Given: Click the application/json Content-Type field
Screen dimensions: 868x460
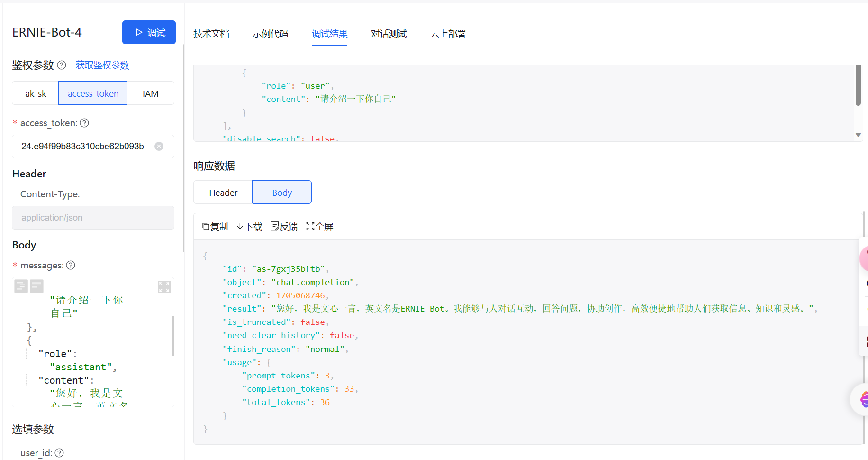Looking at the screenshot, I should pyautogui.click(x=93, y=218).
